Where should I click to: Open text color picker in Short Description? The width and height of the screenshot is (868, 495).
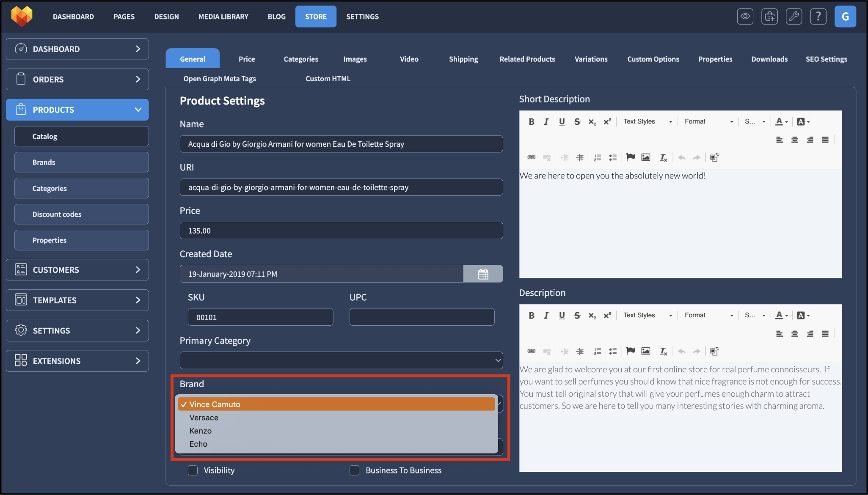pyautogui.click(x=782, y=122)
